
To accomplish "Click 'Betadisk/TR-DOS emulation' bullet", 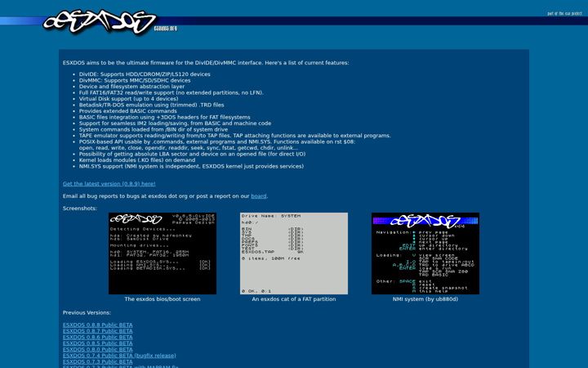I will (x=152, y=105).
